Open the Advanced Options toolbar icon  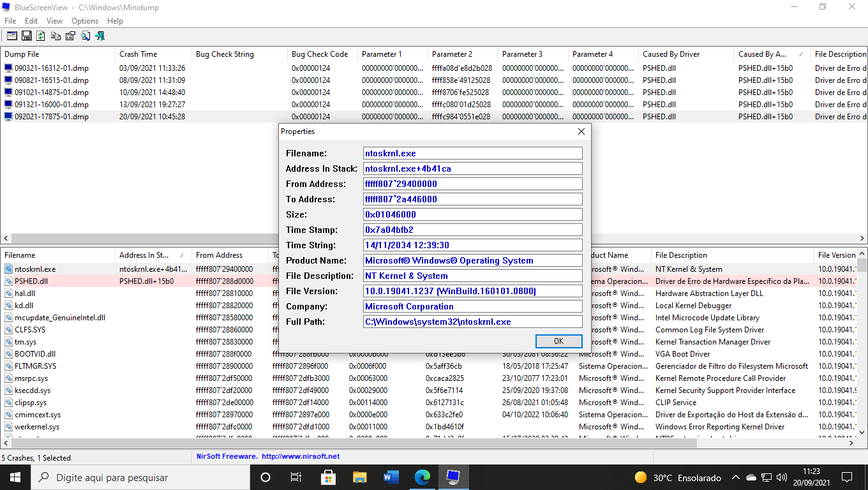(12, 36)
